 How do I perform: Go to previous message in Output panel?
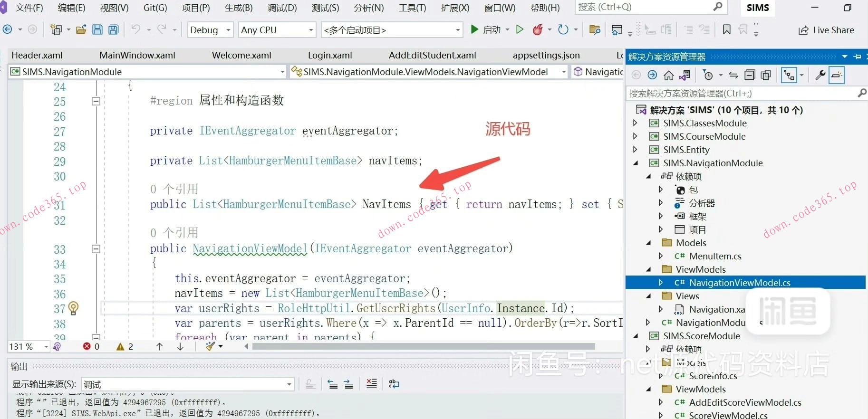click(333, 384)
